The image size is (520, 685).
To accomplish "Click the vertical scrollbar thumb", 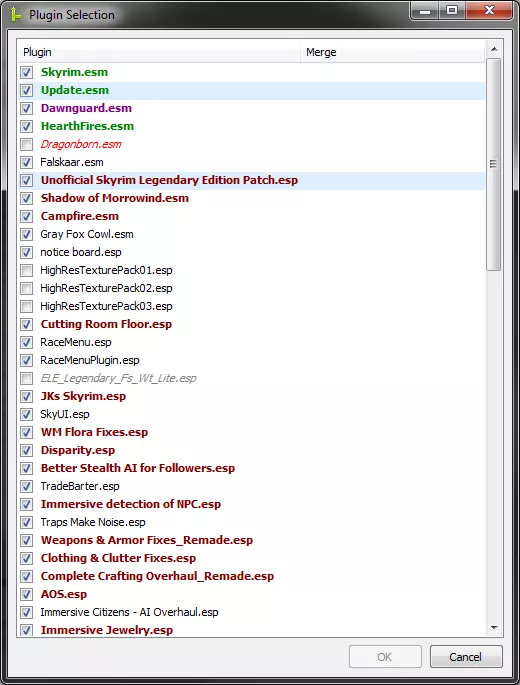I will click(x=494, y=164).
